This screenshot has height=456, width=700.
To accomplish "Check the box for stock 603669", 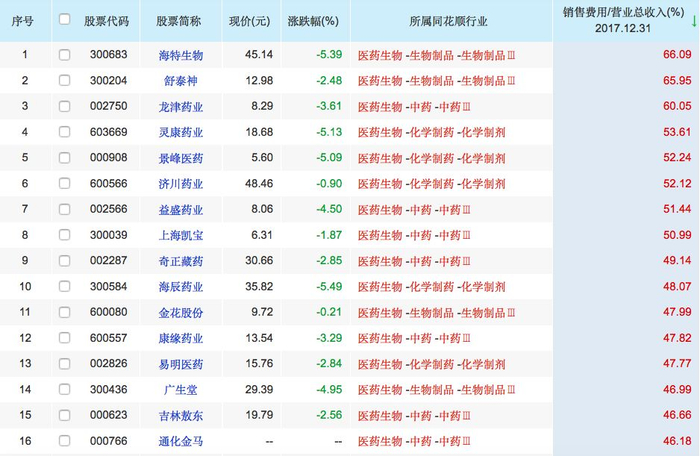I will [x=65, y=132].
